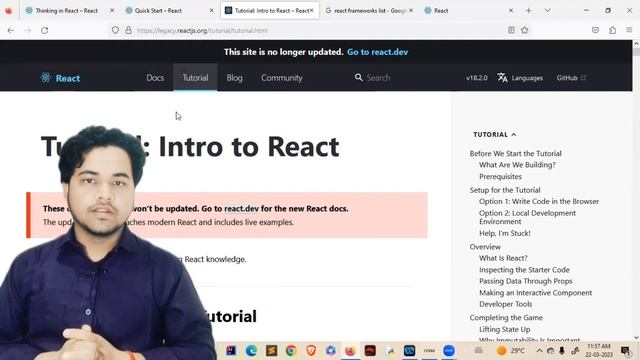
Task: Go to Passing Data Through Props
Action: (526, 281)
